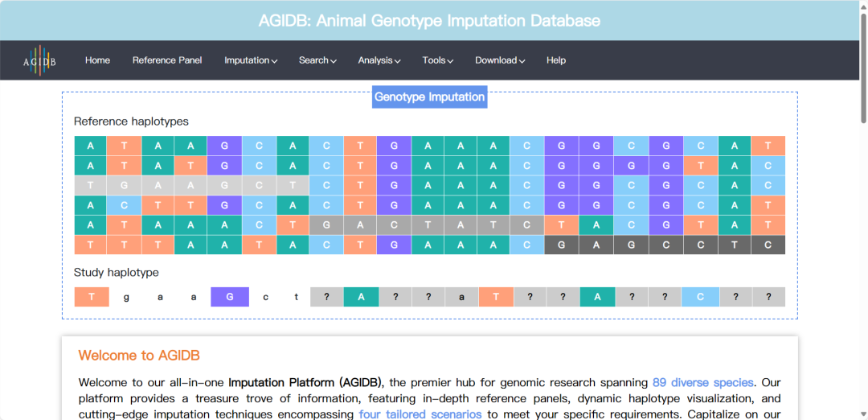Screen dimensions: 868x420
Task: Expand the Search dropdown menu
Action: click(317, 60)
